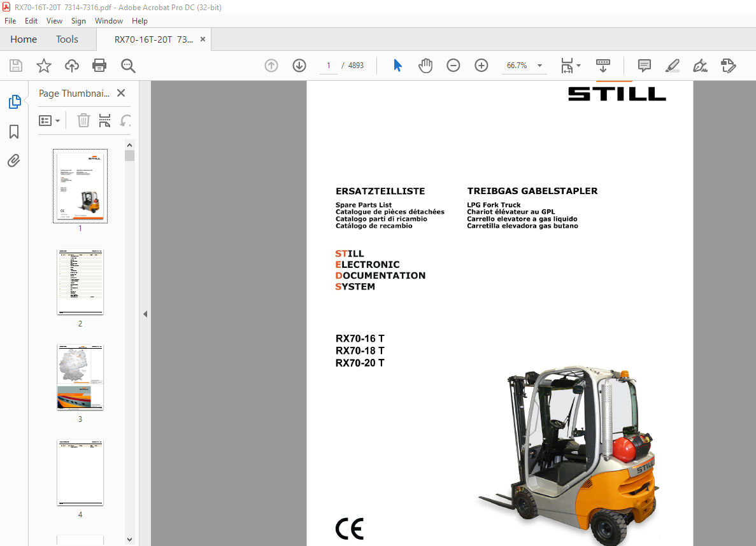This screenshot has height=546, width=756.
Task: Zoom in with plus button
Action: pos(481,66)
